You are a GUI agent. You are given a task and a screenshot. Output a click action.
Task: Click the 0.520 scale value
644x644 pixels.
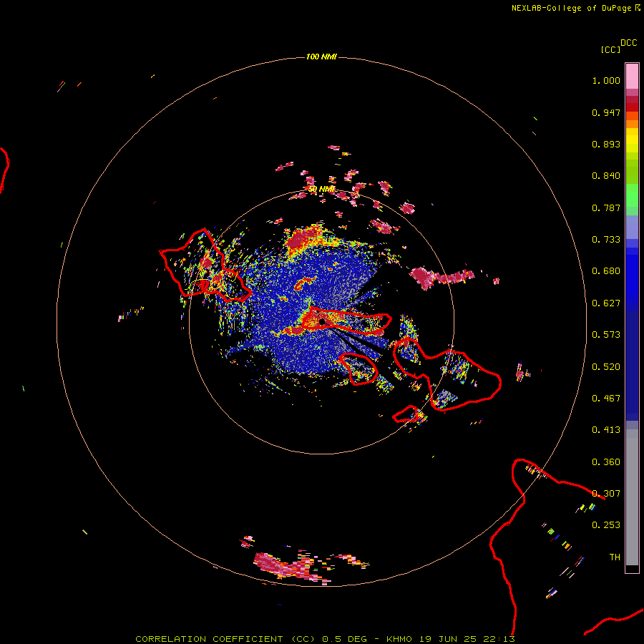click(606, 367)
